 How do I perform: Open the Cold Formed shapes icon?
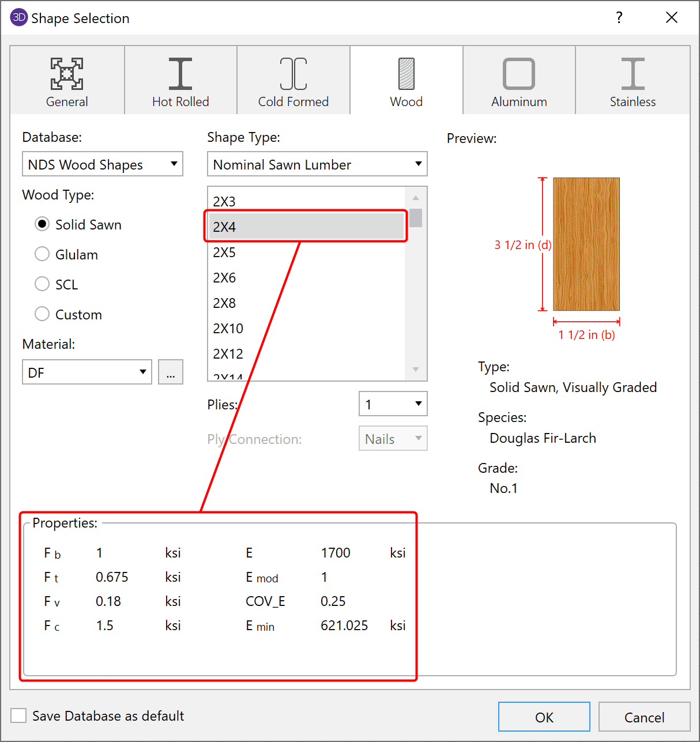coord(293,74)
